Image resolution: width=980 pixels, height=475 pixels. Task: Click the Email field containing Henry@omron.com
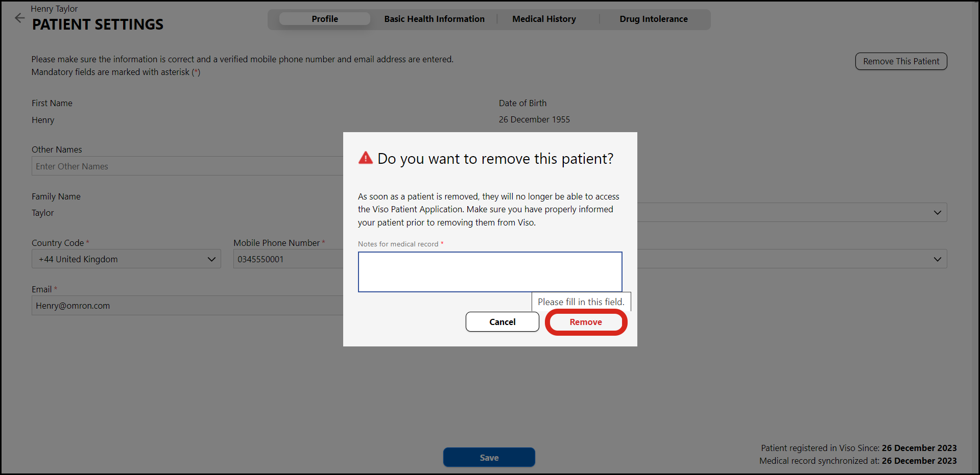pyautogui.click(x=187, y=306)
